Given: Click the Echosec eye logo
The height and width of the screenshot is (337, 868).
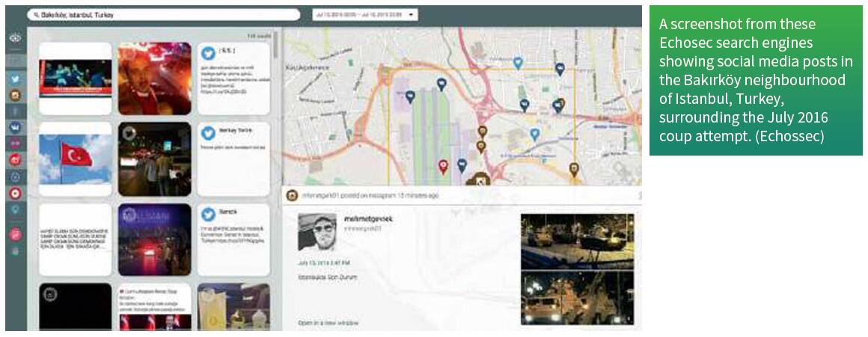Looking at the screenshot, I should click(16, 39).
